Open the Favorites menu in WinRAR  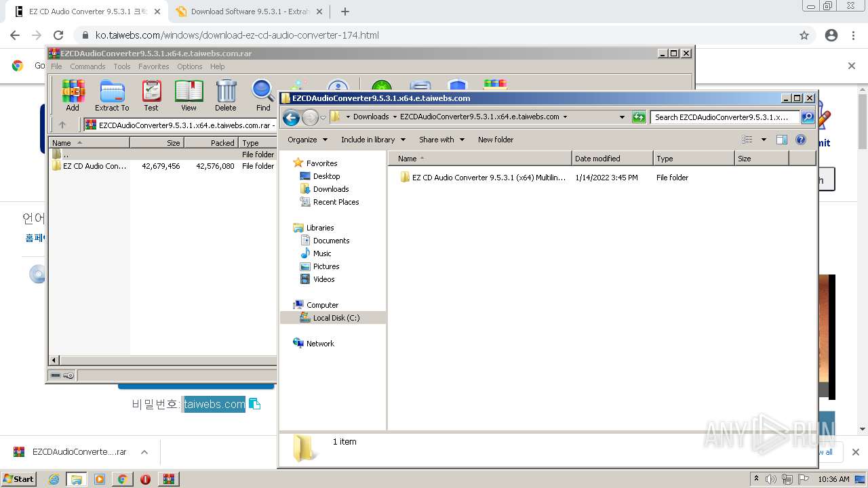point(154,66)
